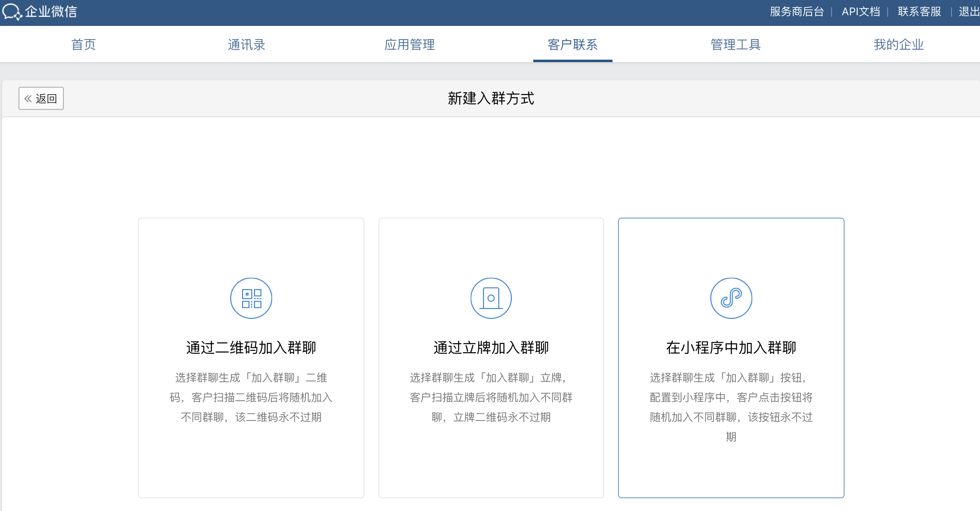Switch to the 通讯录 tab
980x511 pixels.
click(247, 44)
